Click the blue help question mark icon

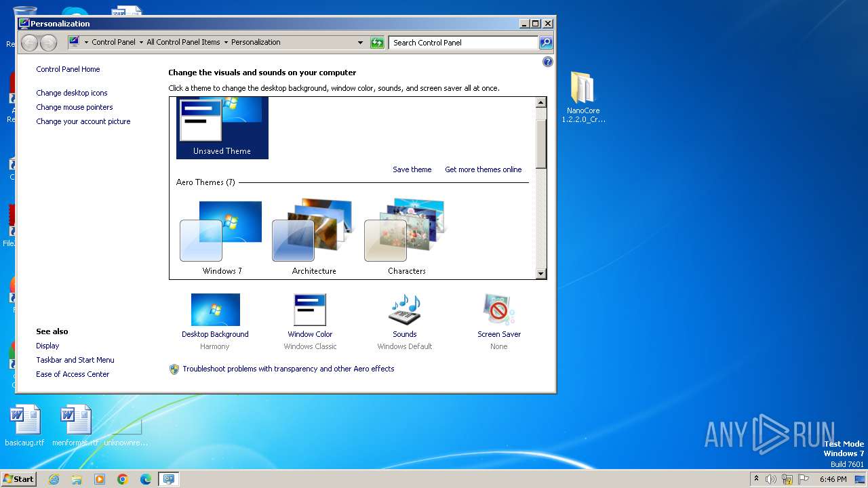(548, 62)
